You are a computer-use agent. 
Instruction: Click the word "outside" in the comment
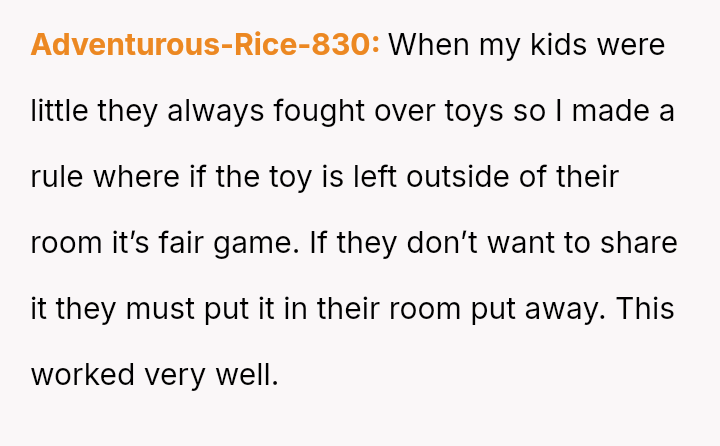coord(468,177)
